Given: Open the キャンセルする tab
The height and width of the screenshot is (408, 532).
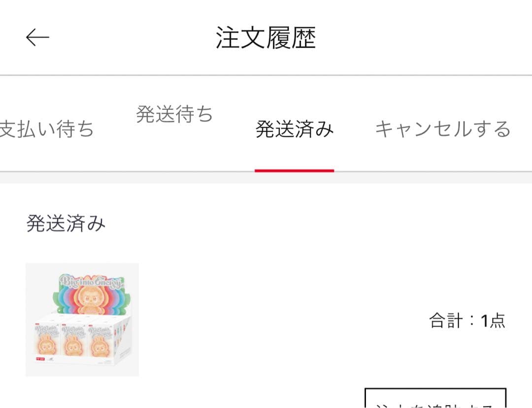Looking at the screenshot, I should (443, 129).
